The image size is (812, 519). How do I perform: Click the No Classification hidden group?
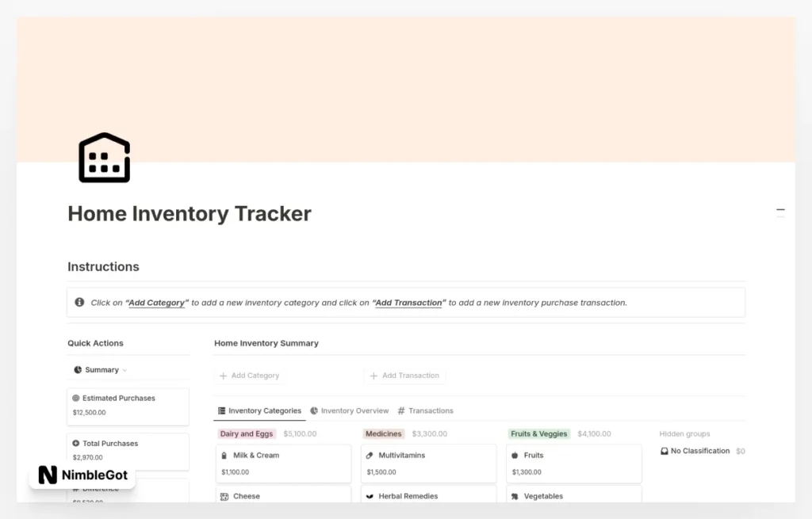click(x=703, y=451)
